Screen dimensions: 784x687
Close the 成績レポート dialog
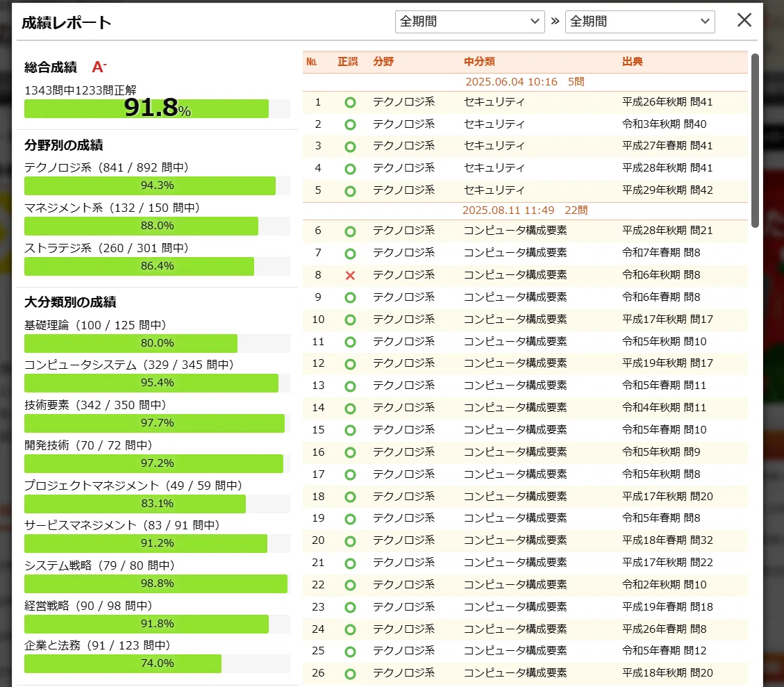[x=744, y=21]
